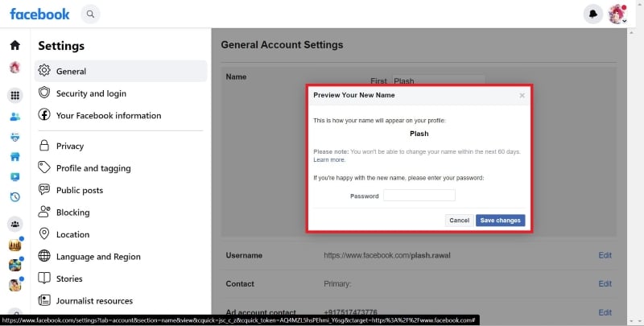Open Language and Region settings

(121, 257)
